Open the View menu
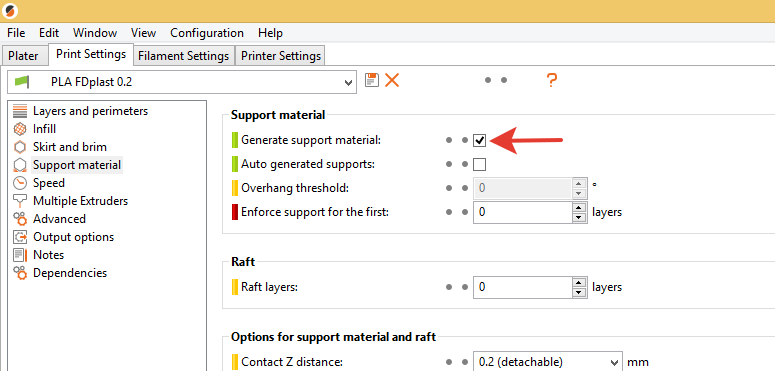The width and height of the screenshot is (775, 371). coord(143,33)
